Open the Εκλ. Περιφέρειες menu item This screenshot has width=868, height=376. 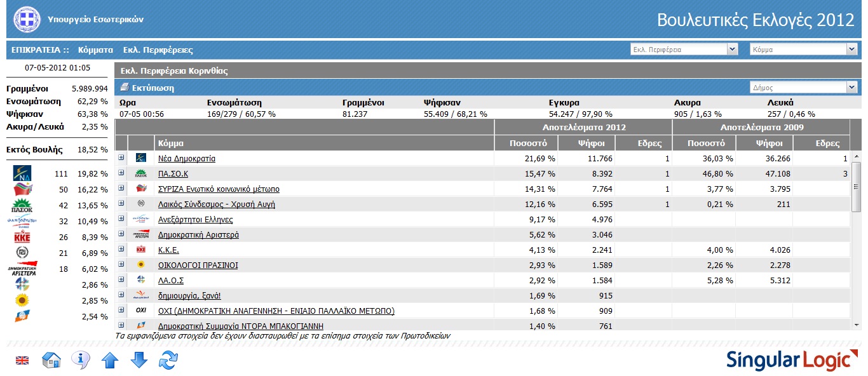[158, 50]
